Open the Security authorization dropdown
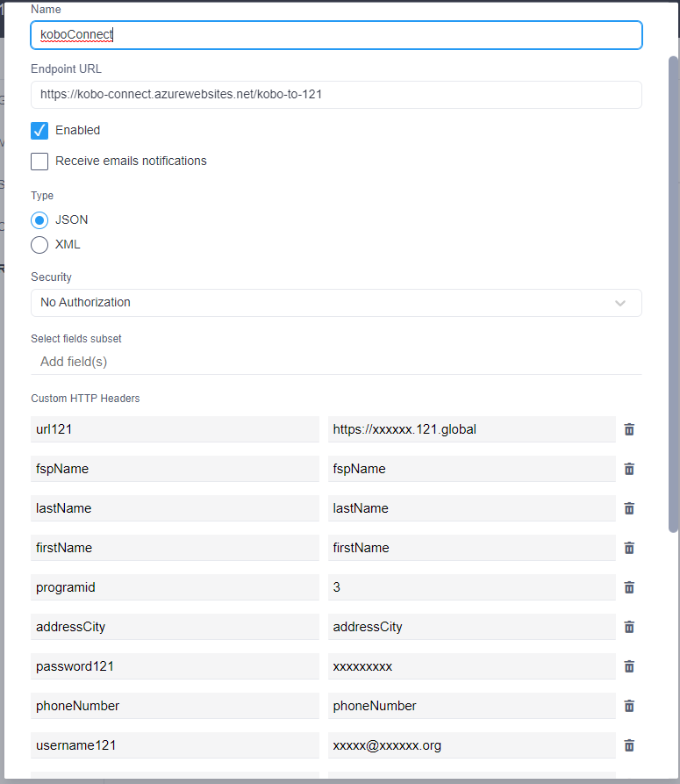680x784 pixels. coord(336,302)
